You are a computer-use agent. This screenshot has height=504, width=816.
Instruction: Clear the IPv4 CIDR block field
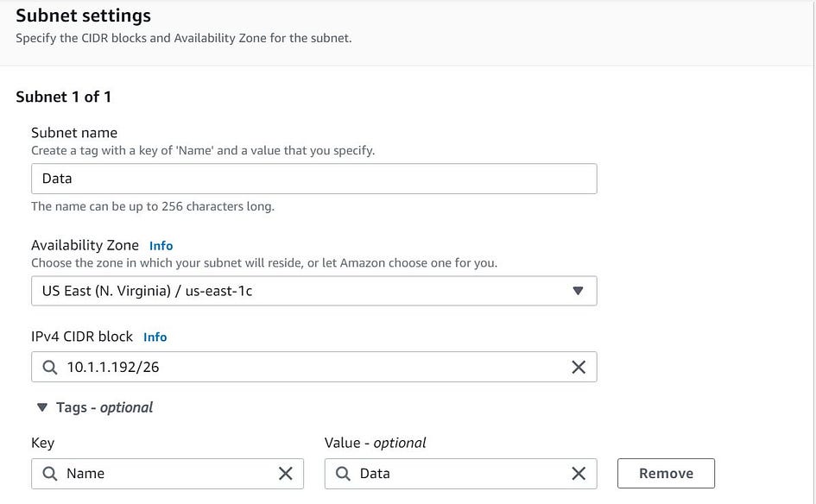point(579,367)
